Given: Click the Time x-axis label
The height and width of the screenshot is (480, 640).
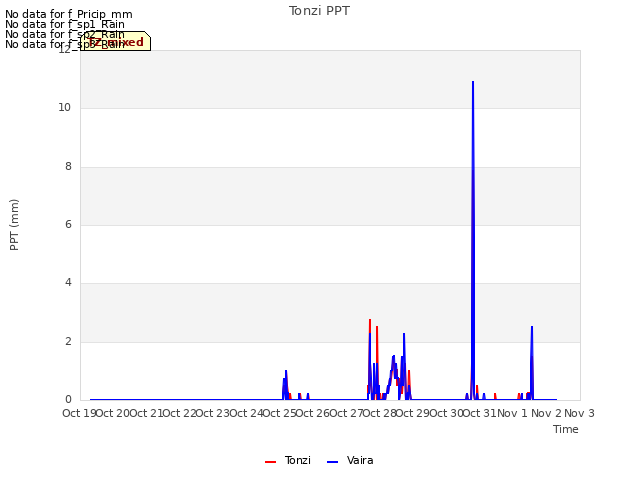Looking at the screenshot, I should 566,429.
